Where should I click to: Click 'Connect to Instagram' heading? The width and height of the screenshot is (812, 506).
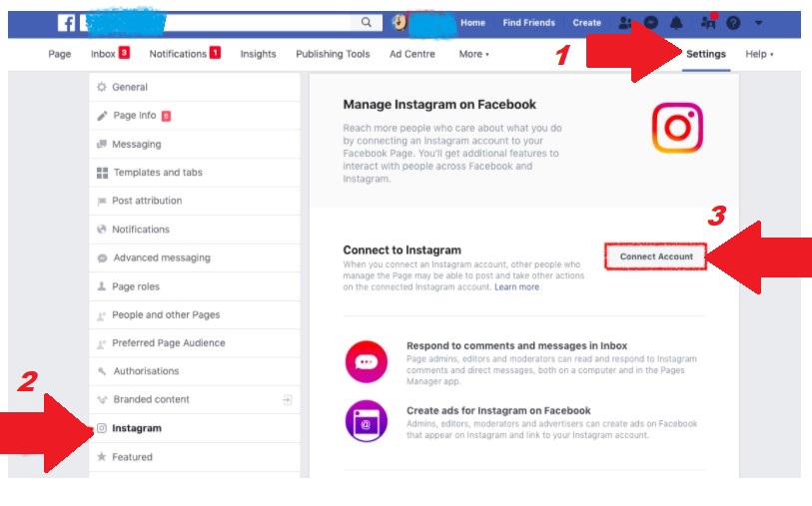click(402, 250)
